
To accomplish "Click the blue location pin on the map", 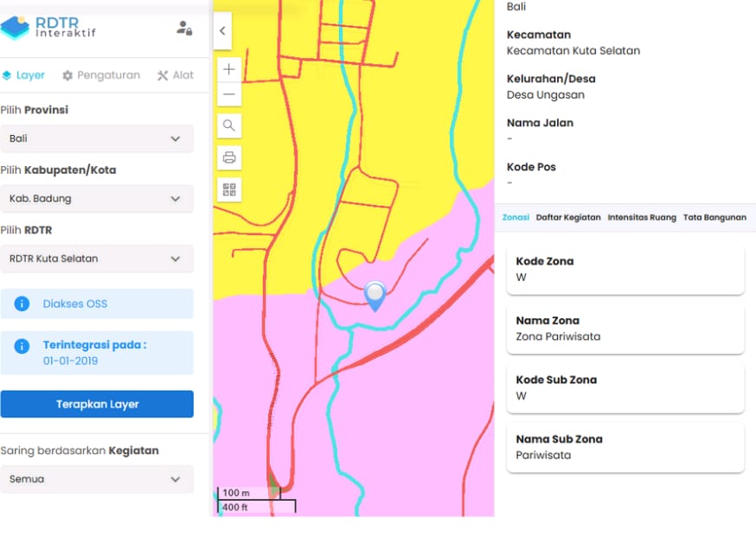I will click(375, 295).
